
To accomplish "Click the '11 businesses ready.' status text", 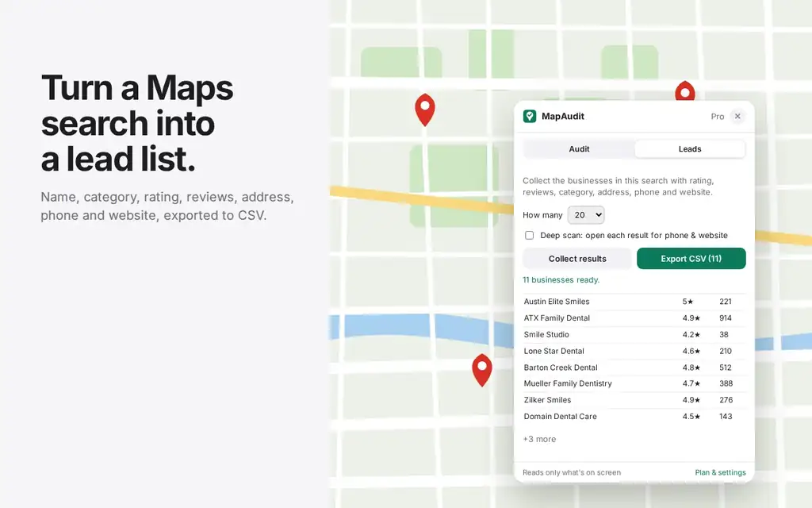I will pos(561,280).
